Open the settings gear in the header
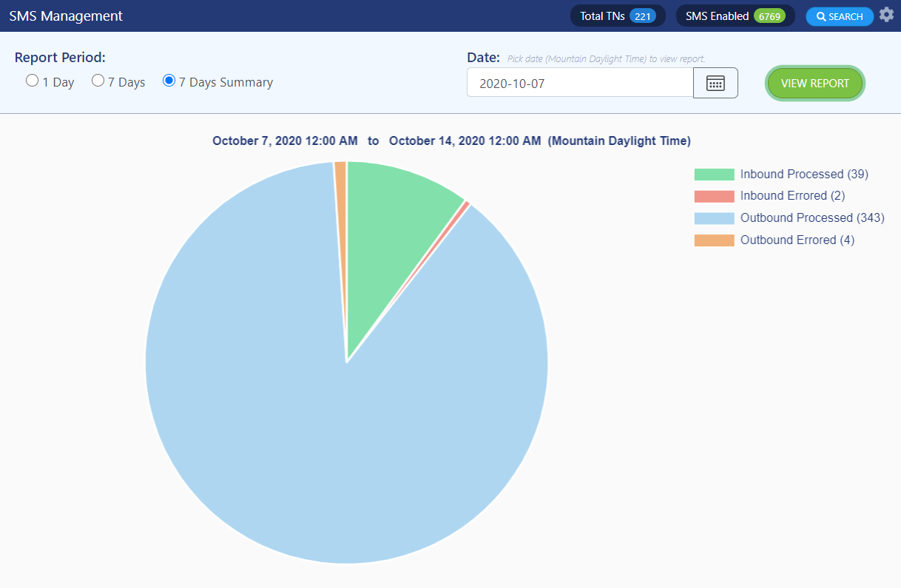 tap(886, 15)
